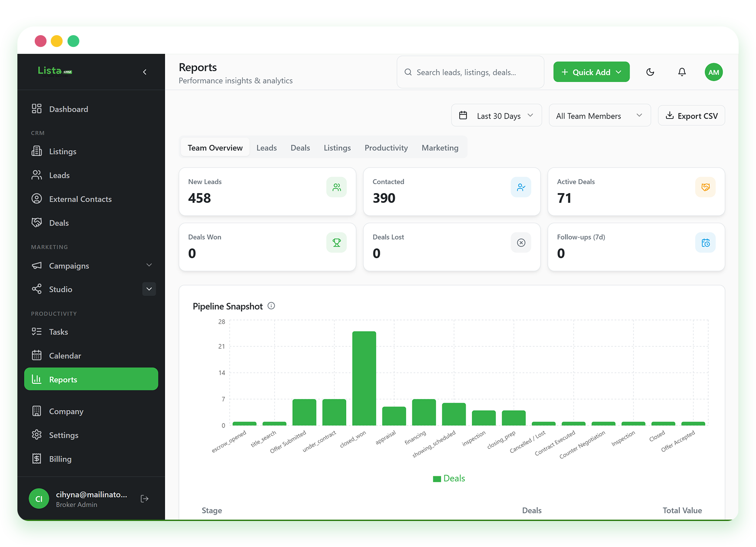This screenshot has height=547, width=756.
Task: Click the Deals Won trophy icon
Action: pyautogui.click(x=336, y=243)
